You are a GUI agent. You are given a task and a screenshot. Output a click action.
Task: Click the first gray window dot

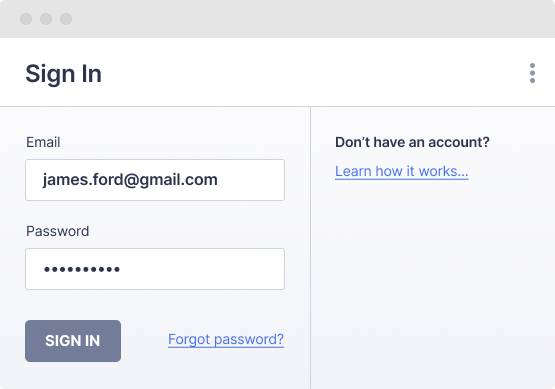pyautogui.click(x=26, y=19)
